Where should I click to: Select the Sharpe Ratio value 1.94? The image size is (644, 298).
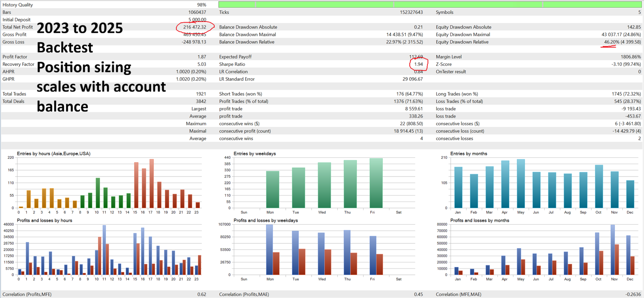tap(419, 64)
